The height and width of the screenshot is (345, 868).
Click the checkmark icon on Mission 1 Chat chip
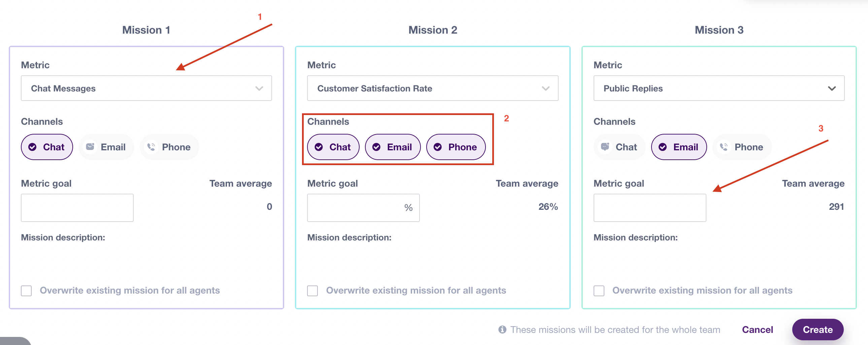(32, 147)
